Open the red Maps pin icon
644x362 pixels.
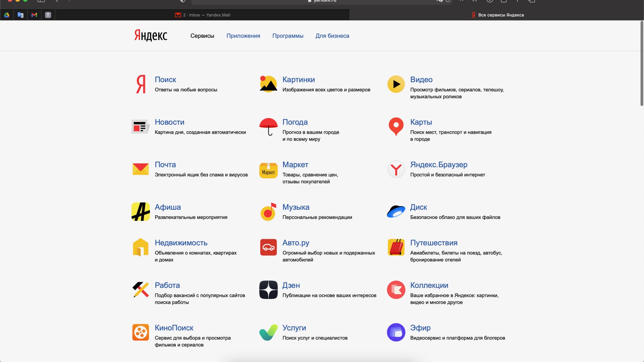pyautogui.click(x=396, y=126)
